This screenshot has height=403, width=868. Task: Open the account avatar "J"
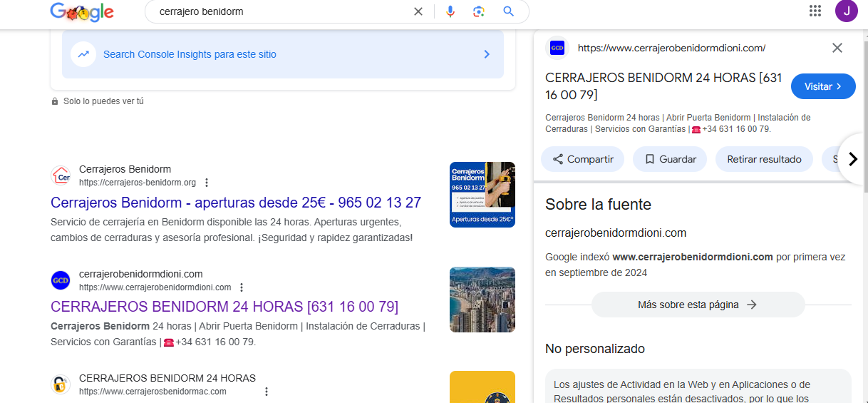[x=846, y=11]
